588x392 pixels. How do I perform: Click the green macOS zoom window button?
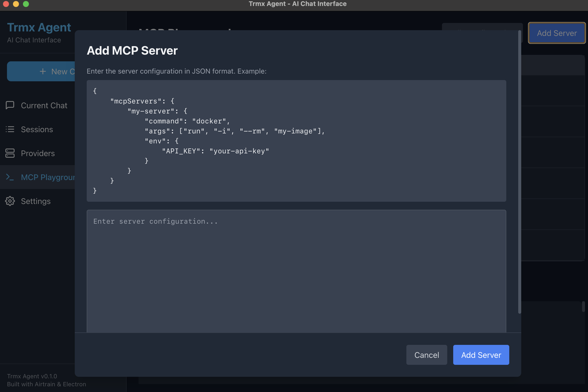[x=26, y=4]
